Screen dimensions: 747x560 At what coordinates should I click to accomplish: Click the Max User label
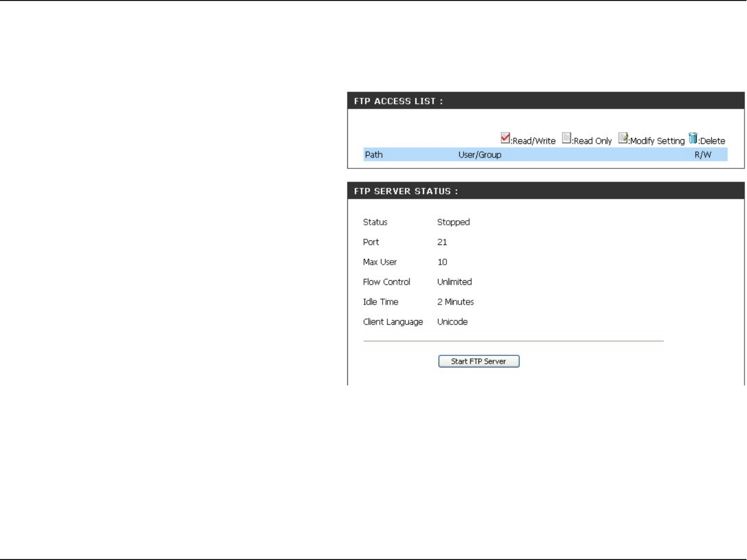point(380,262)
